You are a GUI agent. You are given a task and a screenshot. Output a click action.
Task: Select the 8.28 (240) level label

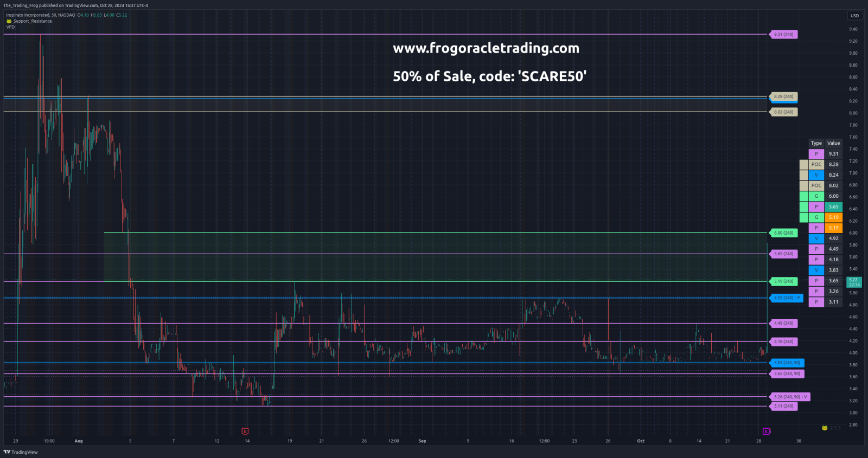click(783, 96)
